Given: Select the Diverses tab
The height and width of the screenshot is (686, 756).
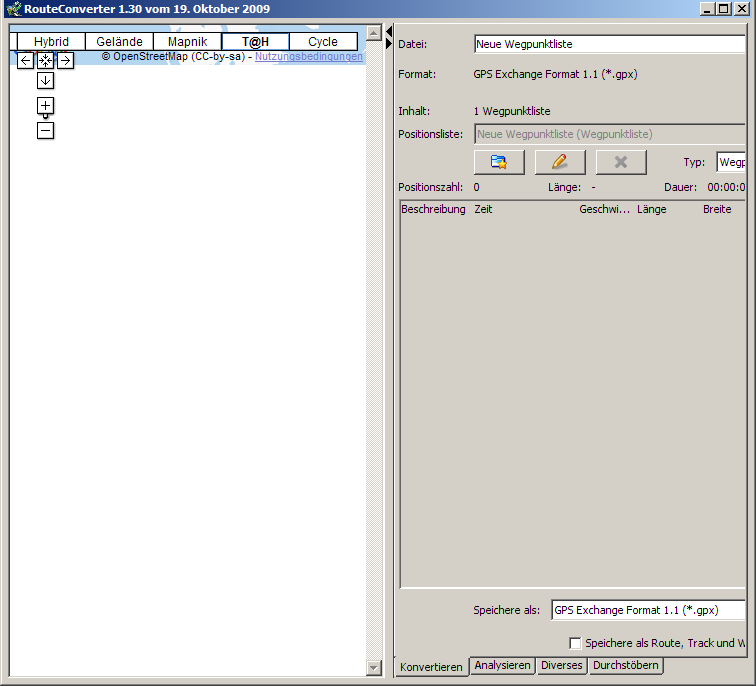Looking at the screenshot, I should 561,666.
